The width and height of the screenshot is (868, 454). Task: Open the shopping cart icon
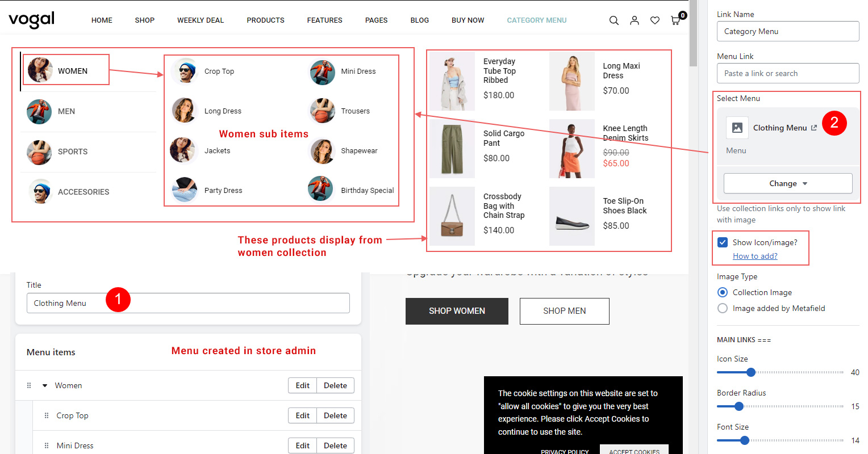click(x=675, y=20)
